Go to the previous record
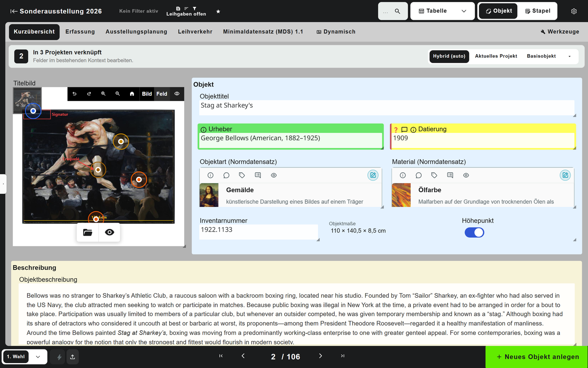This screenshot has height=368, width=588. pyautogui.click(x=243, y=356)
